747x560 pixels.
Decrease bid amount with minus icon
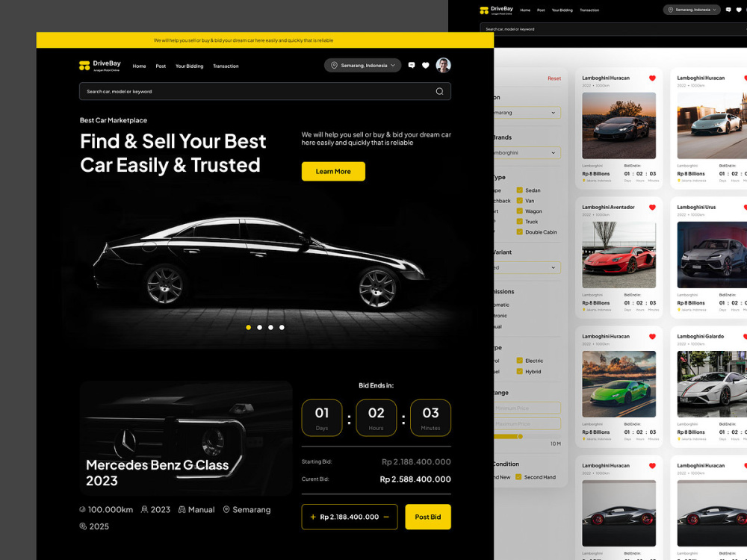386,517
